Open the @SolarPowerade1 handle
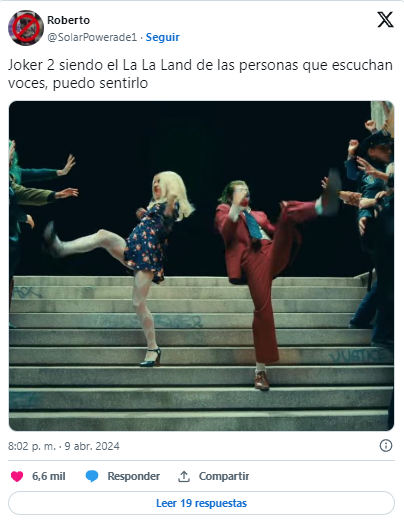 (92, 37)
